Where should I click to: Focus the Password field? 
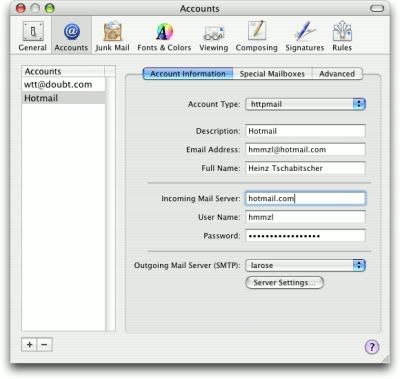[306, 236]
